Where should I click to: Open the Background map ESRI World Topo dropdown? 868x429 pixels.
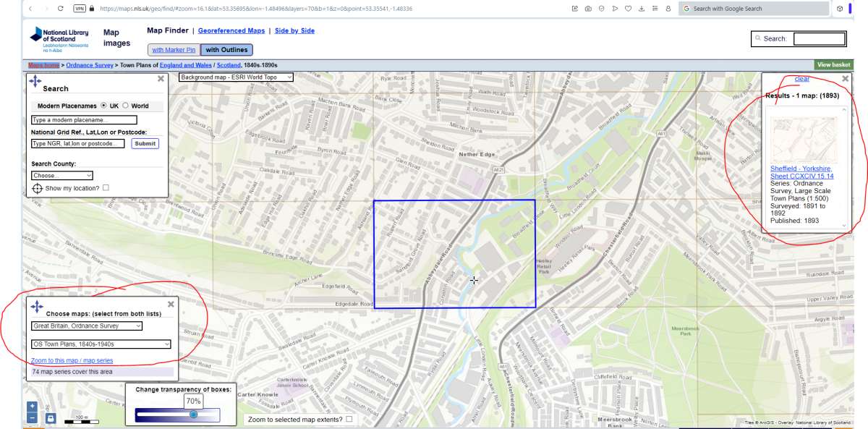[x=237, y=77]
